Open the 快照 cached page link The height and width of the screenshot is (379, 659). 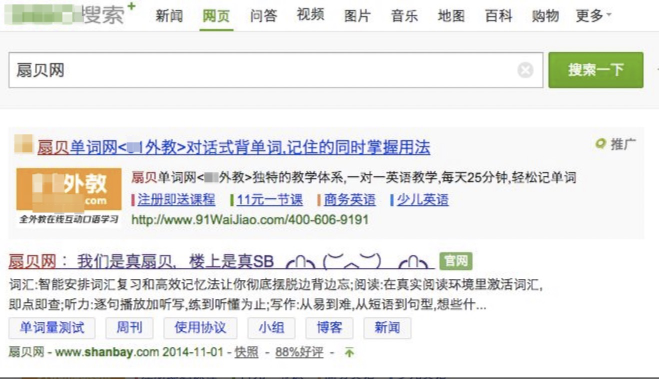click(x=246, y=352)
